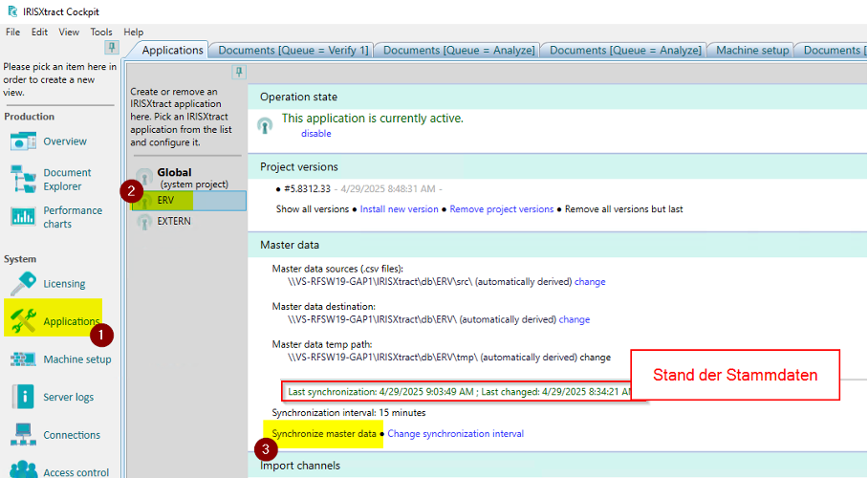Click the Operation state active antenna icon

pyautogui.click(x=265, y=125)
